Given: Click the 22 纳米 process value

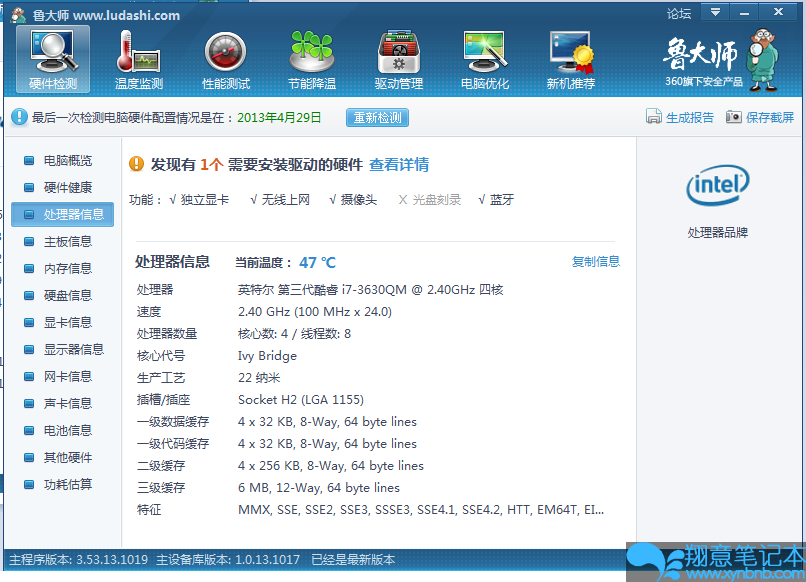Looking at the screenshot, I should [x=259, y=378].
